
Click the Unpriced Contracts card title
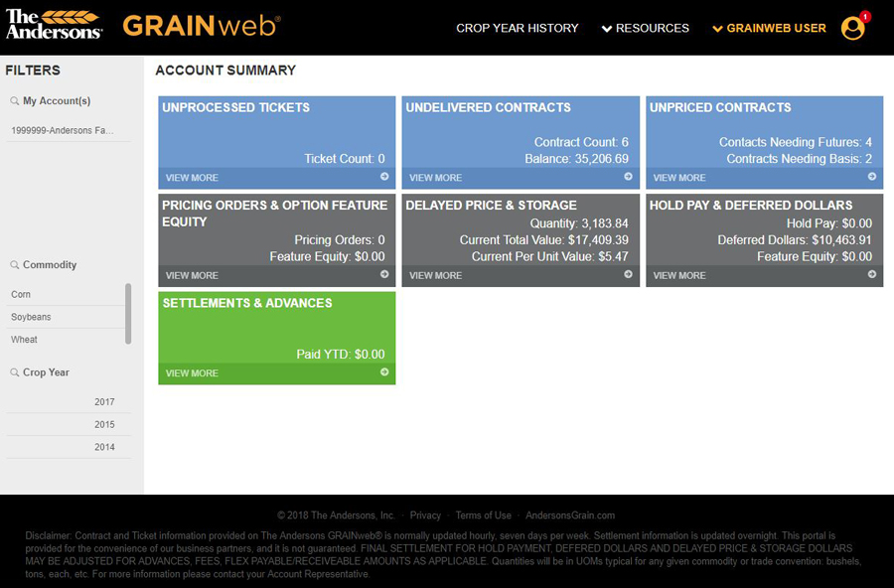pyautogui.click(x=720, y=108)
